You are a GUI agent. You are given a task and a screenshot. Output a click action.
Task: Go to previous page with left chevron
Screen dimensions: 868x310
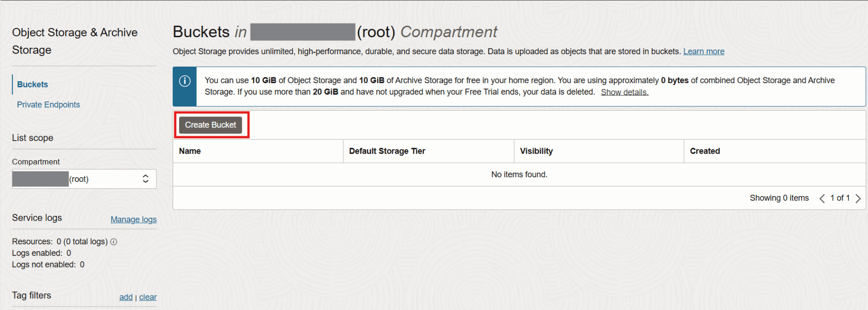(822, 198)
